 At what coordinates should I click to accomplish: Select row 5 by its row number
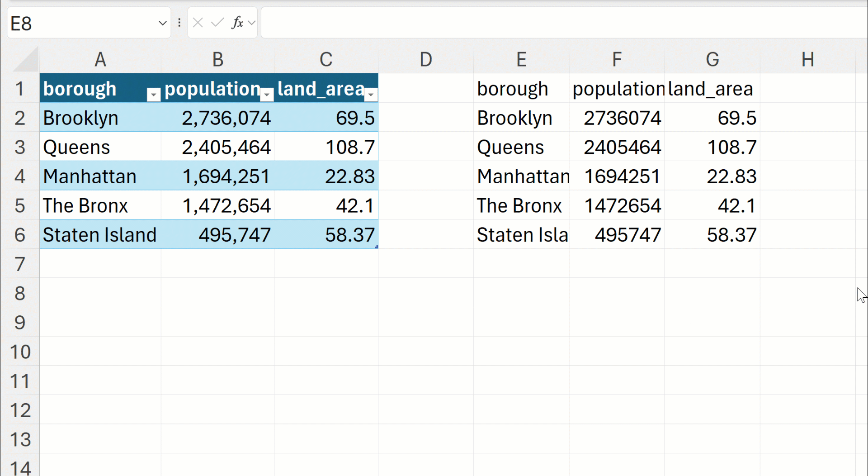point(20,205)
